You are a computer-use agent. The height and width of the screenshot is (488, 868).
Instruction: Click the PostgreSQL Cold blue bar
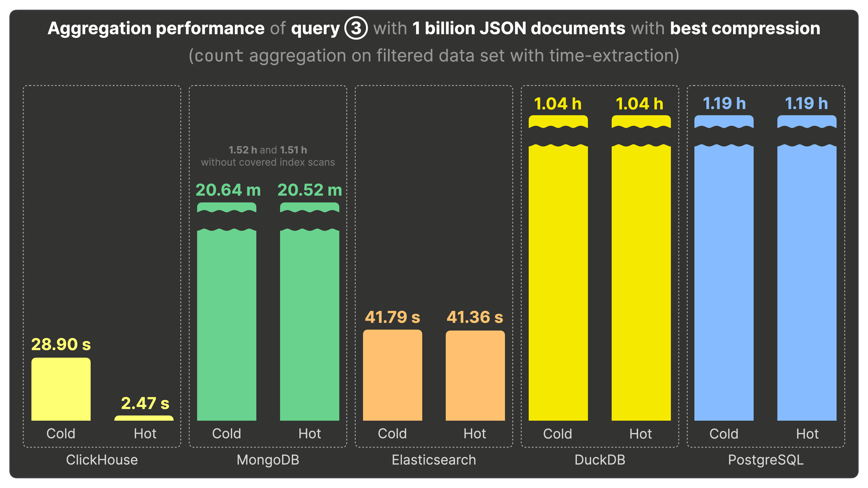[724, 283]
